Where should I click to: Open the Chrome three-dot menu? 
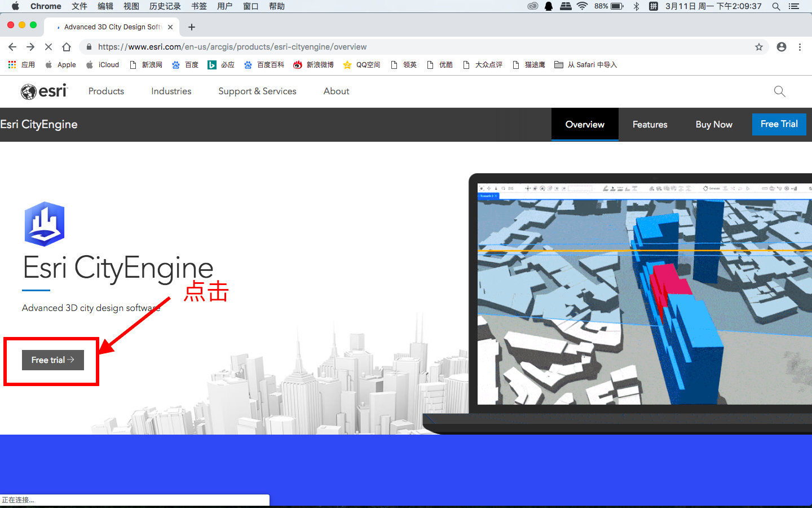click(800, 47)
